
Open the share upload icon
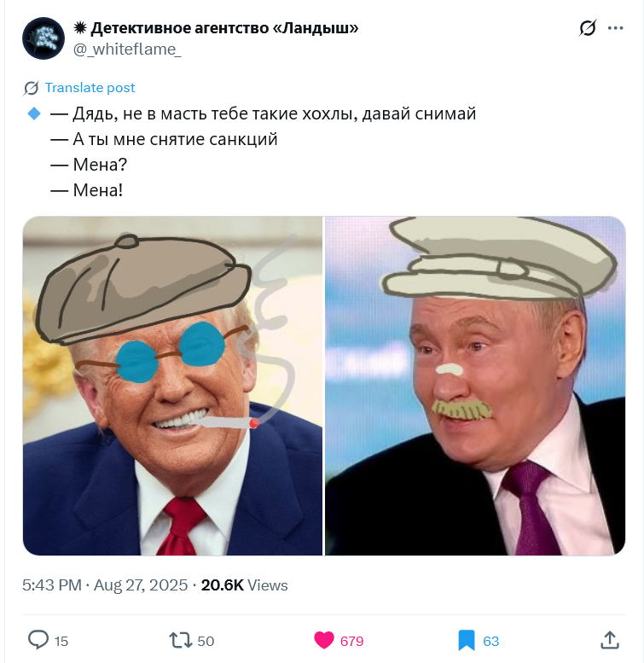(x=609, y=640)
